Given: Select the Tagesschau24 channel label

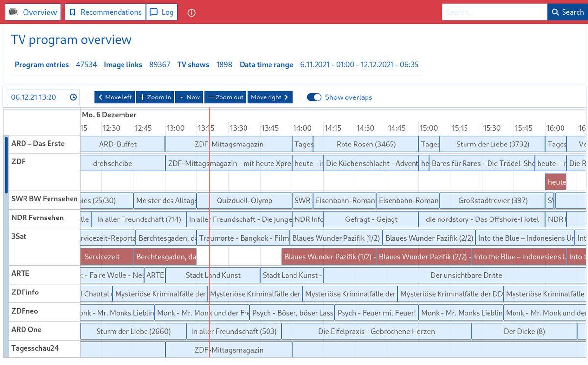Looking at the screenshot, I should pyautogui.click(x=35, y=348).
